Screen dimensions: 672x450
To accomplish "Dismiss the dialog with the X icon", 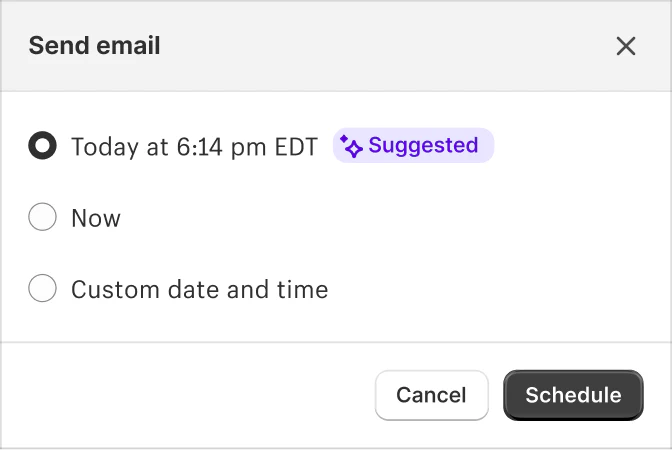I will (x=626, y=46).
